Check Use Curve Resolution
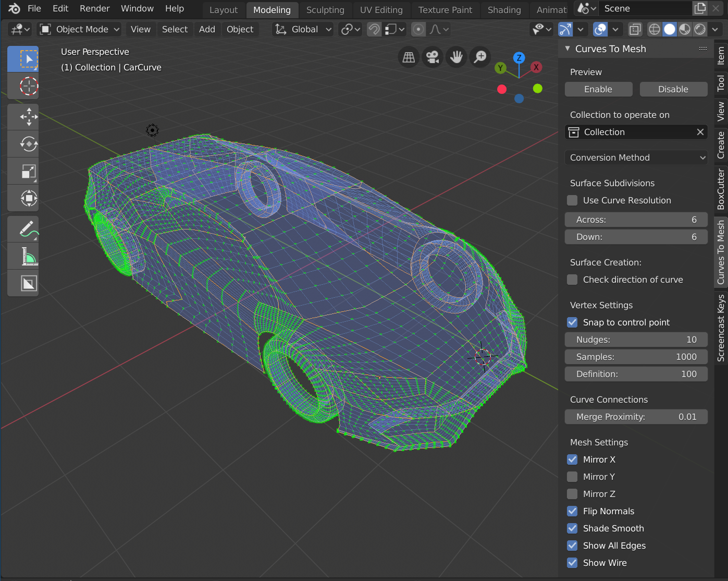The height and width of the screenshot is (581, 728). 572,200
